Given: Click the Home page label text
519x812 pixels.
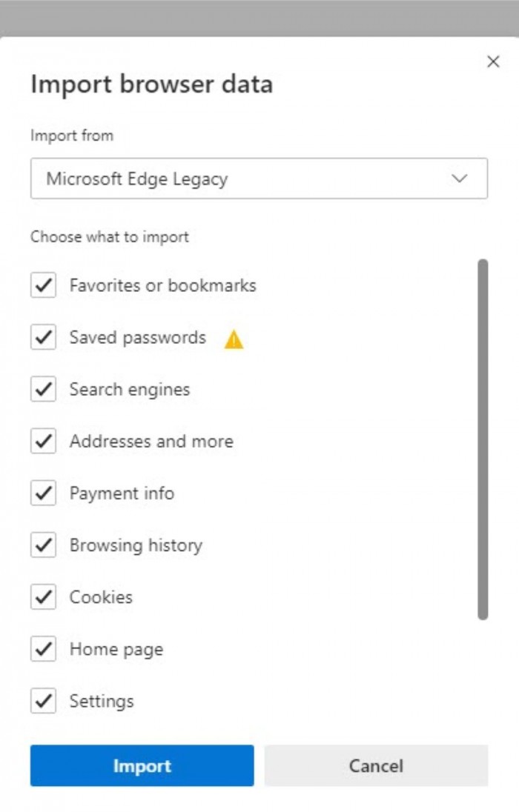Looking at the screenshot, I should (116, 650).
